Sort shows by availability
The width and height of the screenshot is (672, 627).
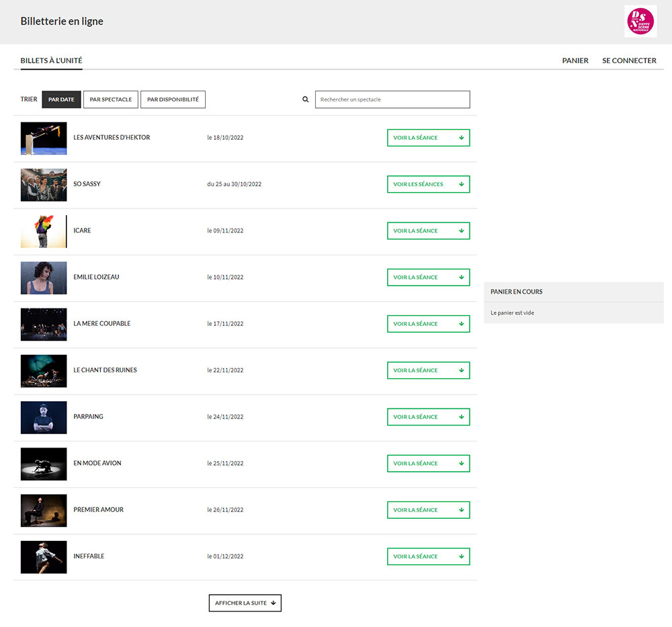point(173,99)
